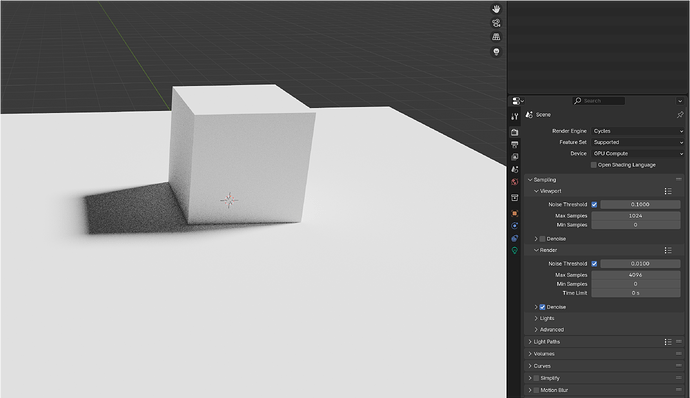Click Render Max Samples field 4096
The image size is (690, 398).
pyautogui.click(x=636, y=275)
